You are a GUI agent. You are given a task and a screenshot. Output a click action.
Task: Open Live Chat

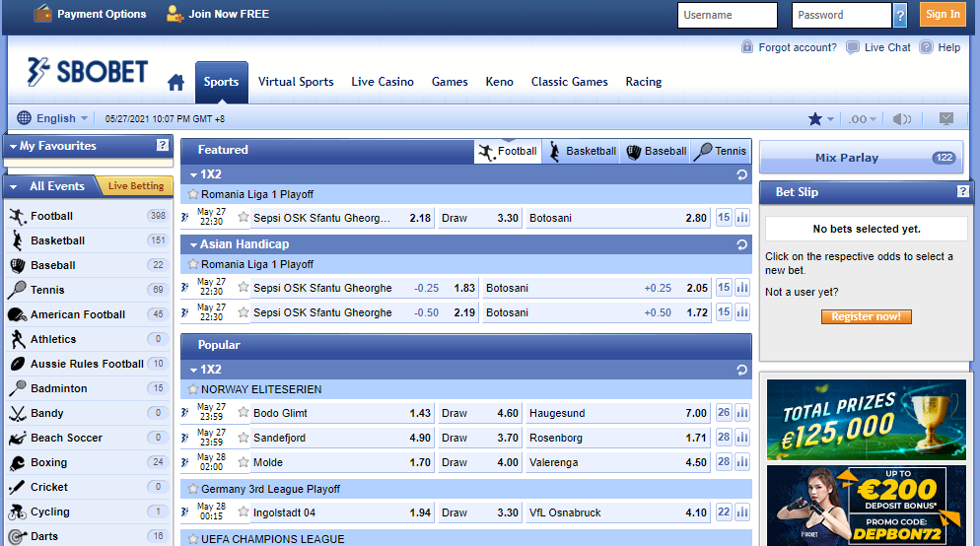coord(878,47)
